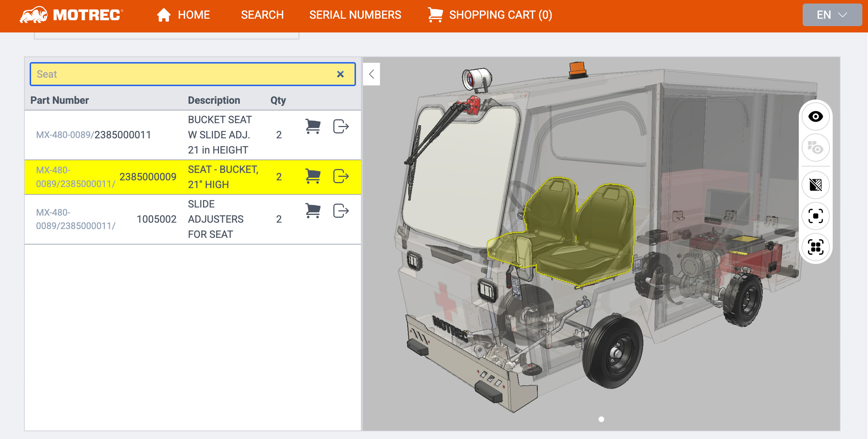
Task: Clear the Seat filter text
Action: point(340,74)
